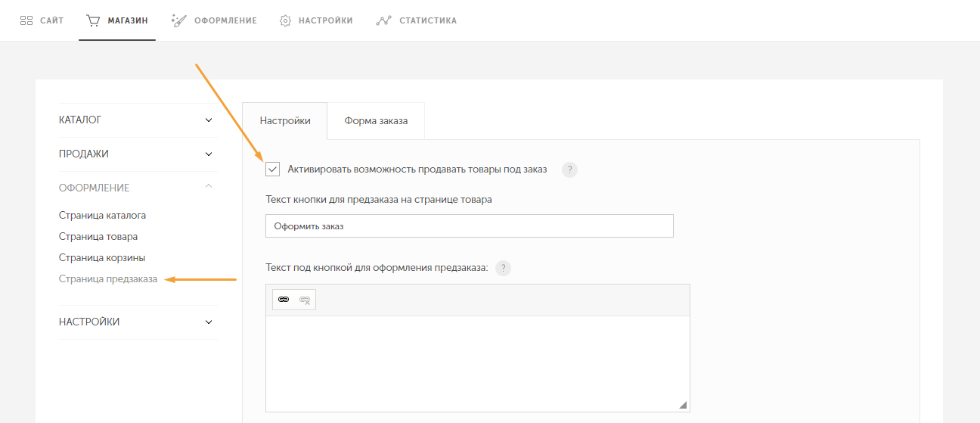Collapse the sidebar Оформление section
The width and height of the screenshot is (980, 423).
[138, 188]
